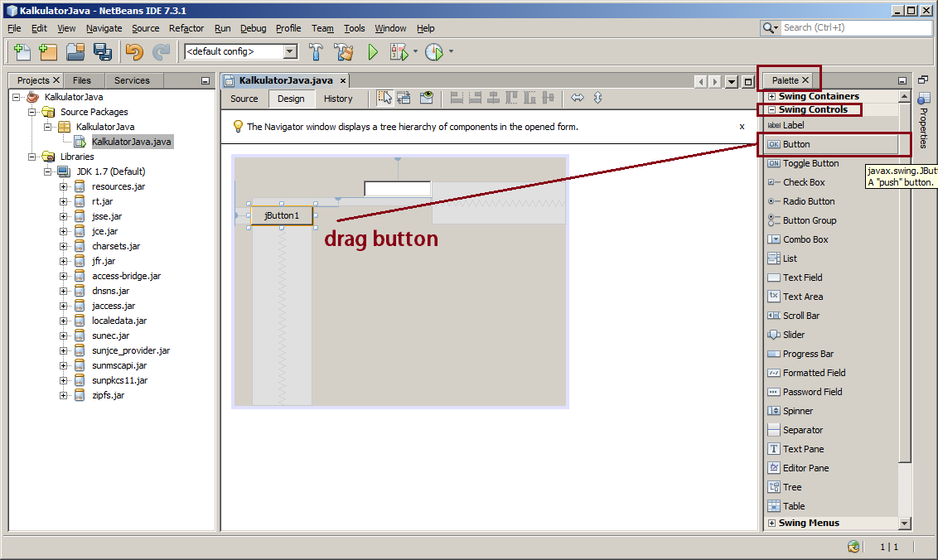The width and height of the screenshot is (938, 560).
Task: Click the change horizontal resizability icon
Action: point(578,98)
